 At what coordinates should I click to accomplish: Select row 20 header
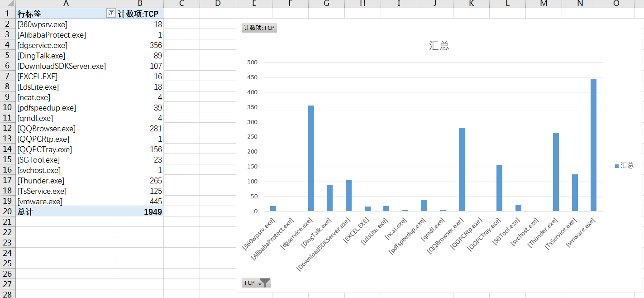pyautogui.click(x=8, y=211)
